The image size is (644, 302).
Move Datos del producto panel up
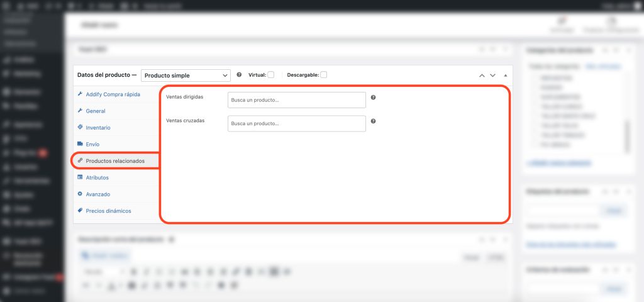pyautogui.click(x=482, y=75)
